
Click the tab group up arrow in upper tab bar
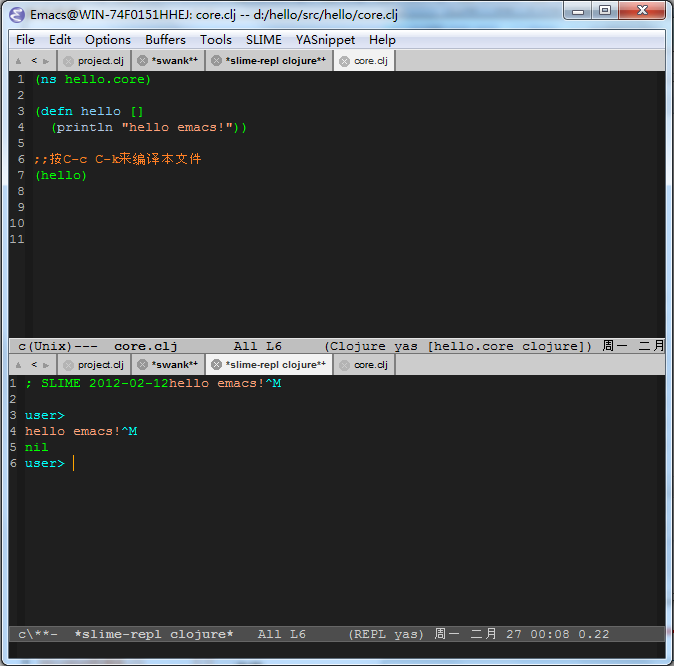click(18, 61)
